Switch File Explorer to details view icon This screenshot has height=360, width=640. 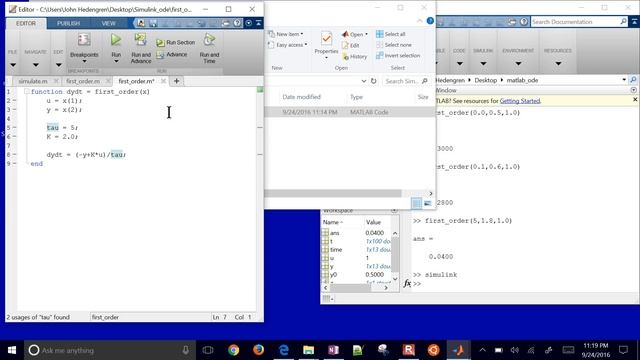coord(416,203)
